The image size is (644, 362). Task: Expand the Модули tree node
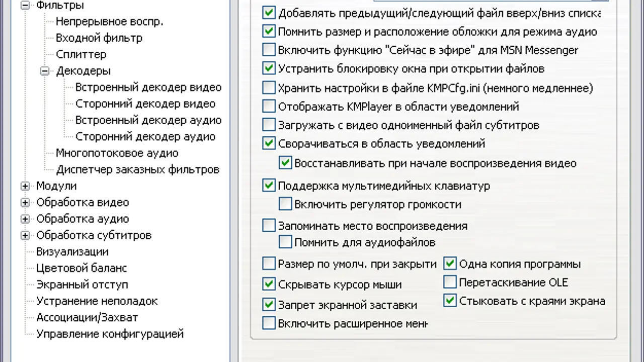tap(25, 186)
